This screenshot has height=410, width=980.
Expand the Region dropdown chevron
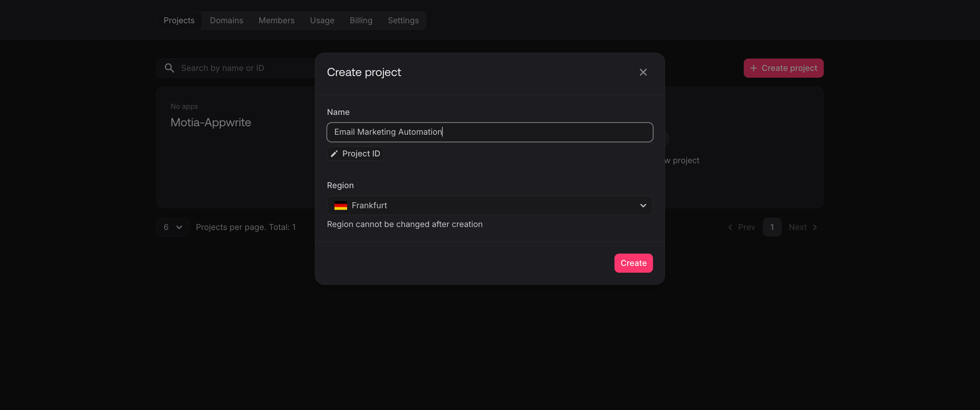pos(643,206)
